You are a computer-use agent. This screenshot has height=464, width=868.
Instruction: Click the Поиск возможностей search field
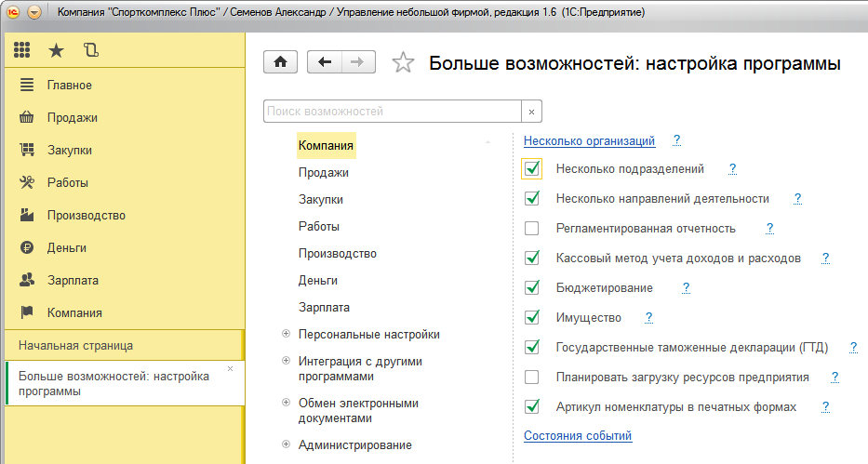[x=391, y=112]
